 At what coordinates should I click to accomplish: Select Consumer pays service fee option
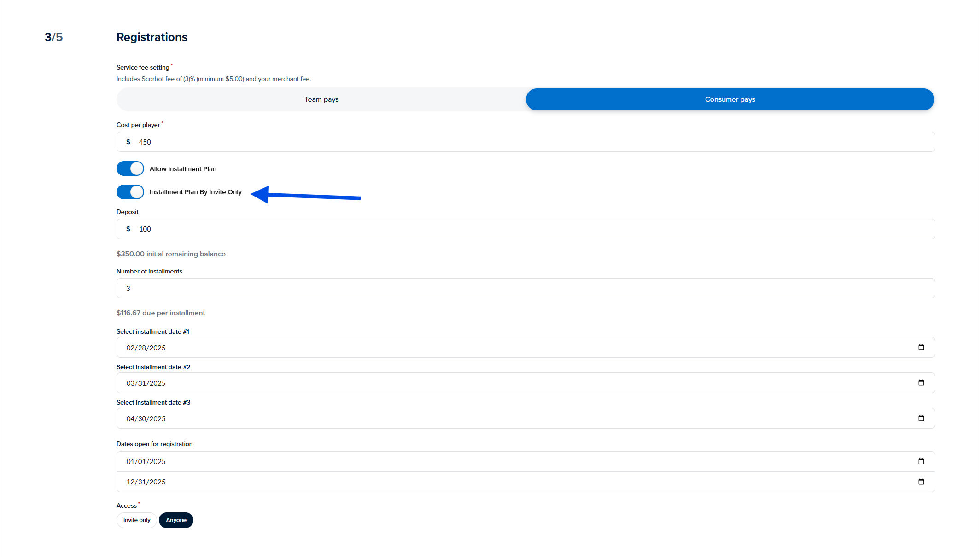pyautogui.click(x=730, y=99)
